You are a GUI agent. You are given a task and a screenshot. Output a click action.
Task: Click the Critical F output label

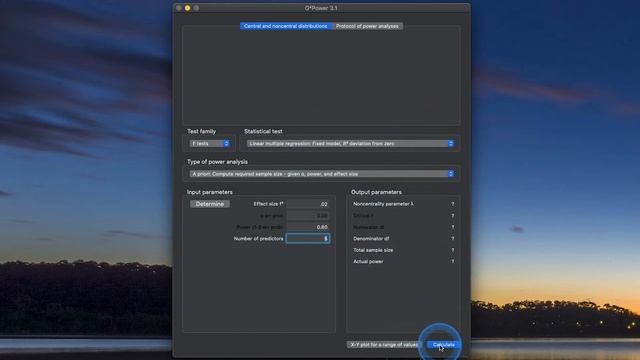363,216
